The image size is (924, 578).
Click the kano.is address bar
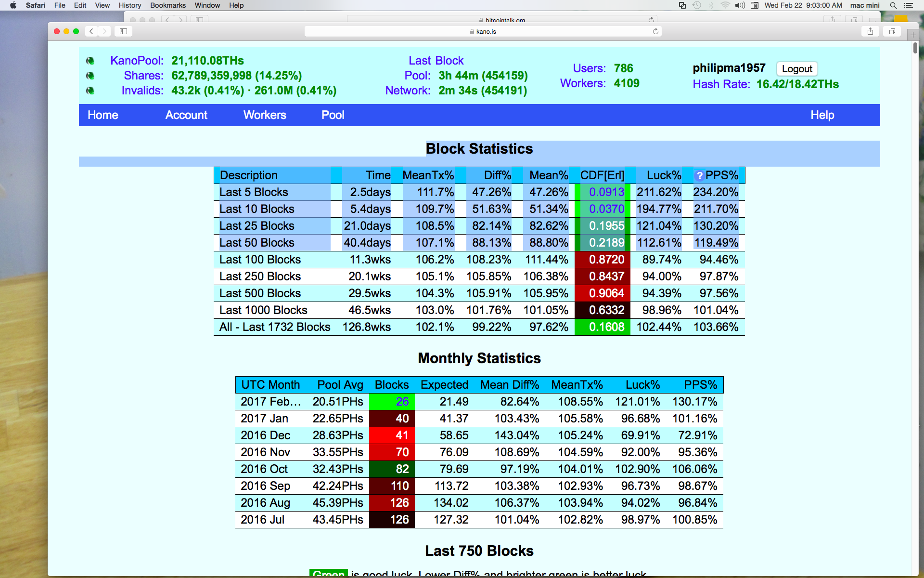(x=483, y=31)
